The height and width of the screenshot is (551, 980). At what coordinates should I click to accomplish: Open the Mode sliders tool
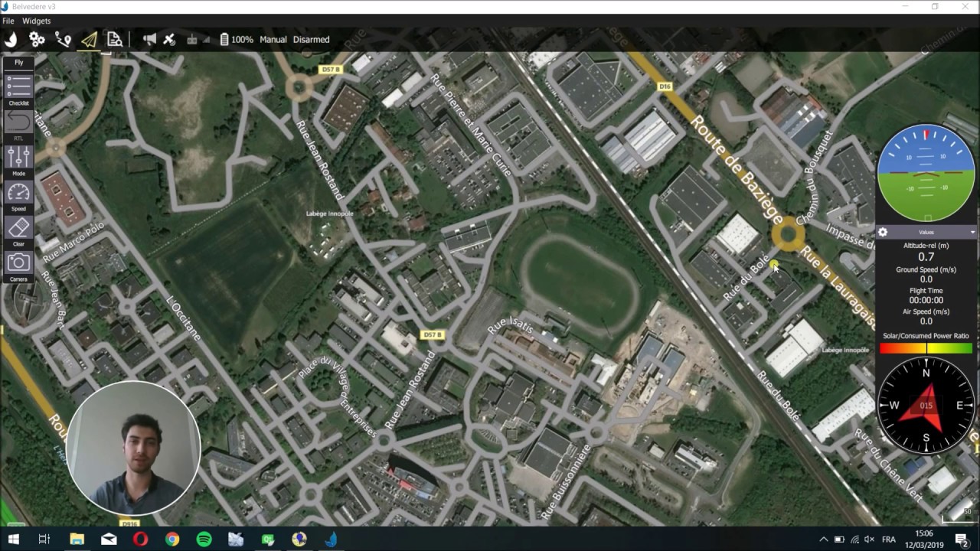click(19, 160)
